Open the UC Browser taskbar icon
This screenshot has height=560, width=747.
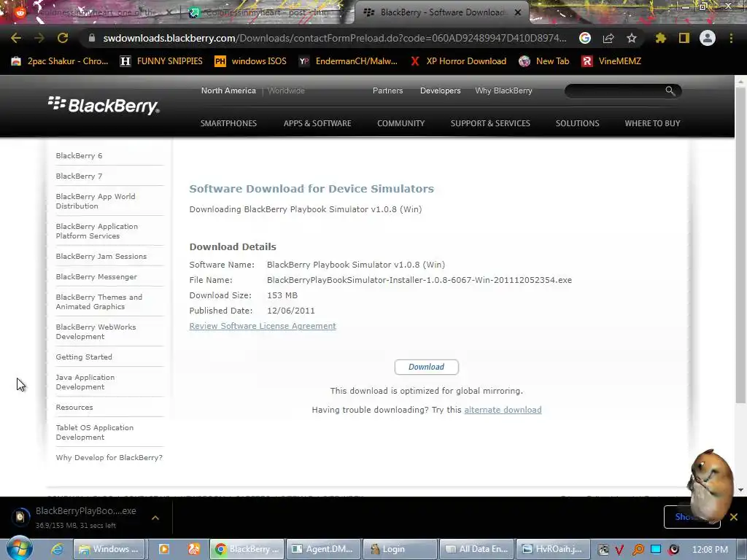(194, 549)
